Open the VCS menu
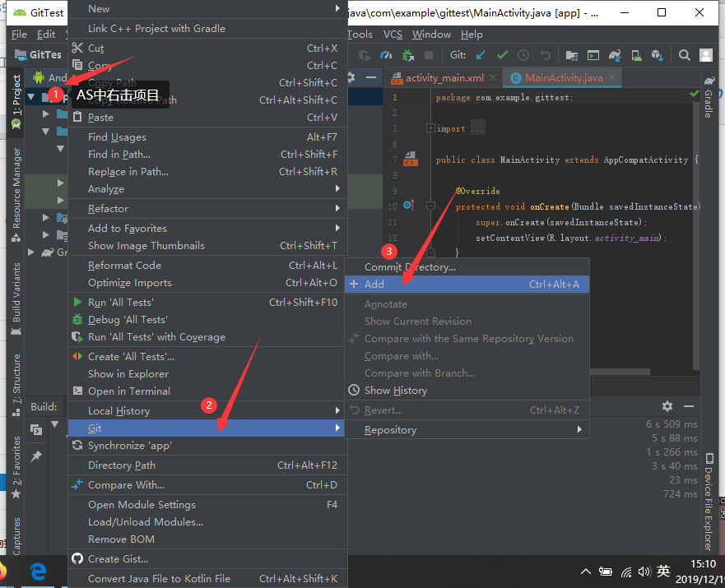This screenshot has width=725, height=588. tap(393, 35)
